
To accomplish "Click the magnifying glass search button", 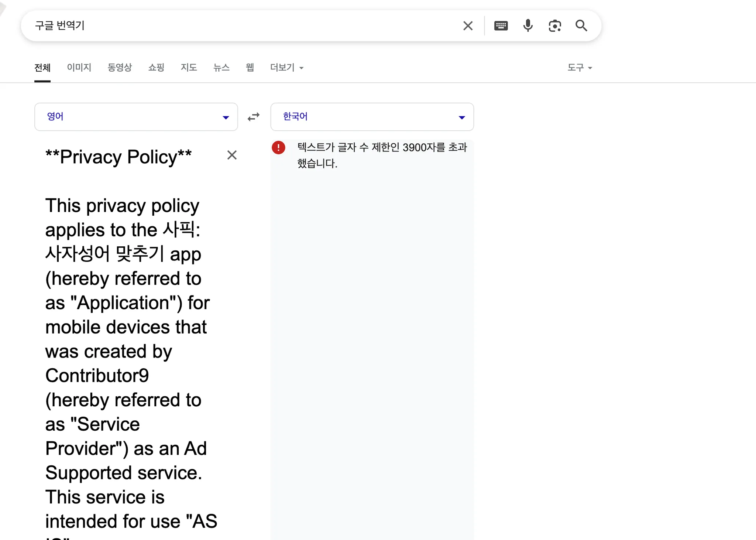I will [581, 26].
